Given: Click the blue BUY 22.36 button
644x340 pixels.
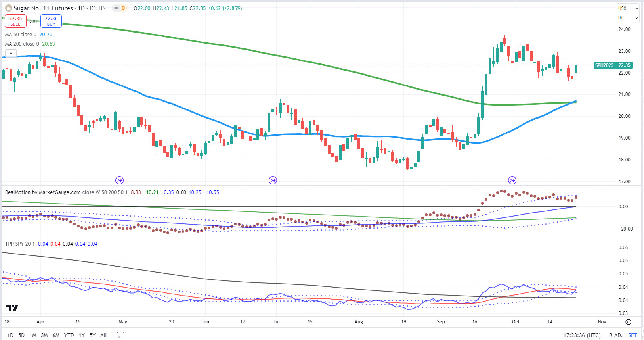Looking at the screenshot, I should pyautogui.click(x=51, y=21).
